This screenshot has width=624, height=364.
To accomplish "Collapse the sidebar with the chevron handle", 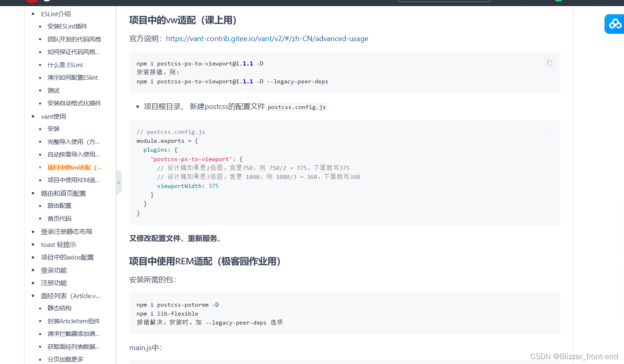I will tap(119, 183).
